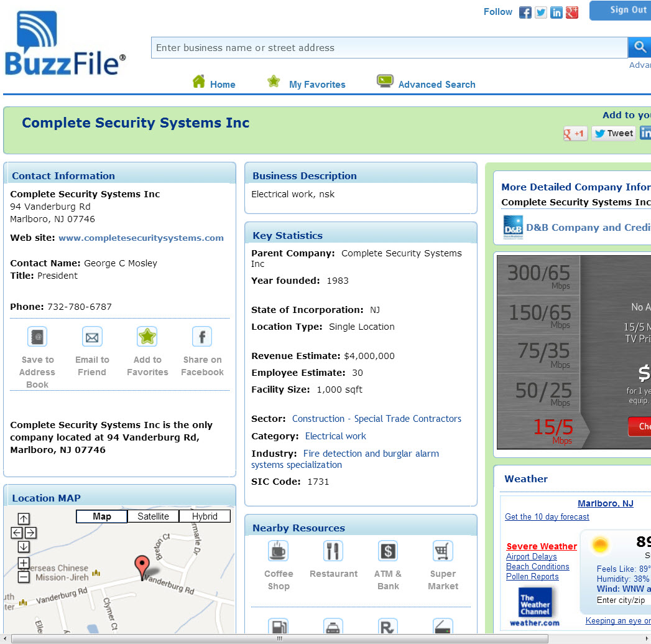This screenshot has height=644, width=651.
Task: Click the red map location marker
Action: (x=142, y=567)
